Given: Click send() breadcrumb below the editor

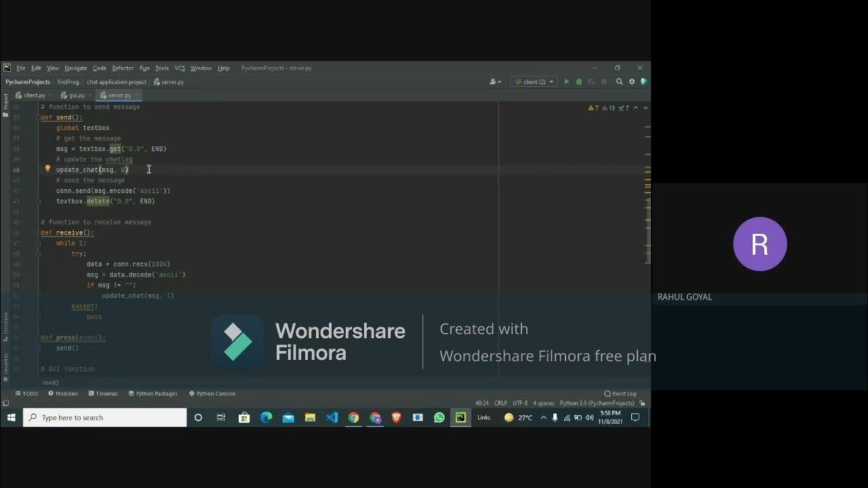Looking at the screenshot, I should 51,383.
